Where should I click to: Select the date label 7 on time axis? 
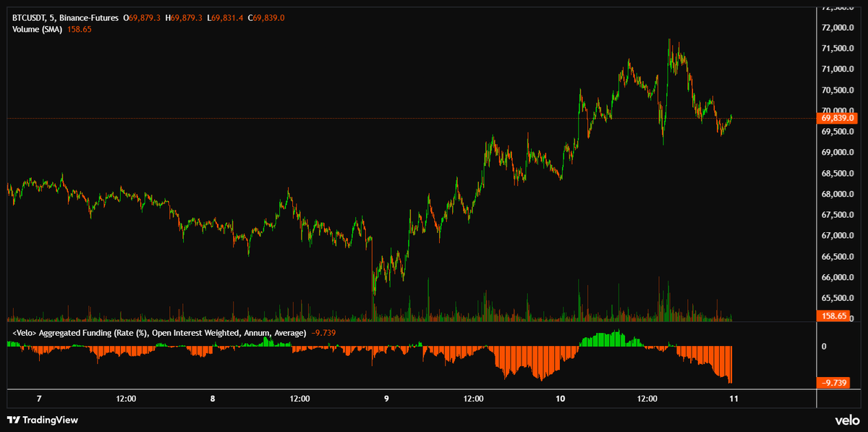coord(39,399)
